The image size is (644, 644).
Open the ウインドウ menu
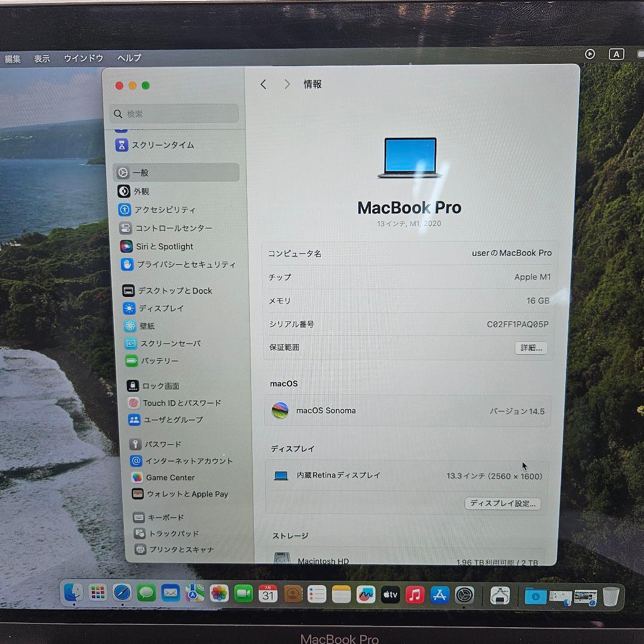[83, 58]
